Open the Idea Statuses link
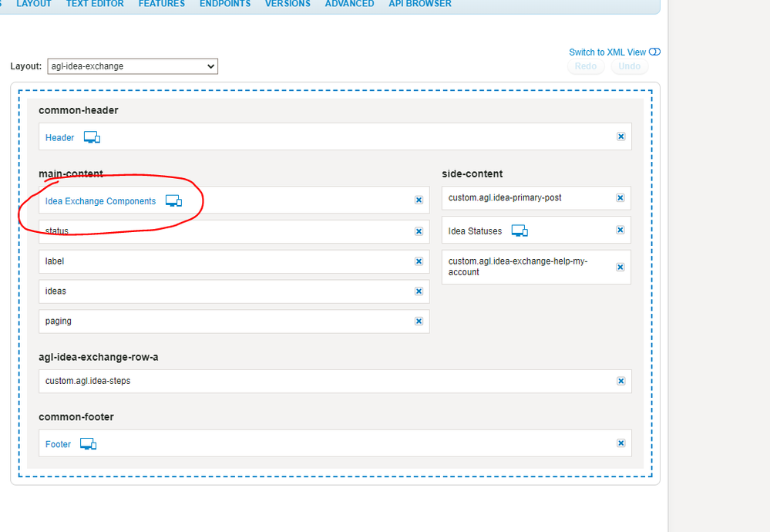This screenshot has width=770, height=532. click(x=475, y=231)
